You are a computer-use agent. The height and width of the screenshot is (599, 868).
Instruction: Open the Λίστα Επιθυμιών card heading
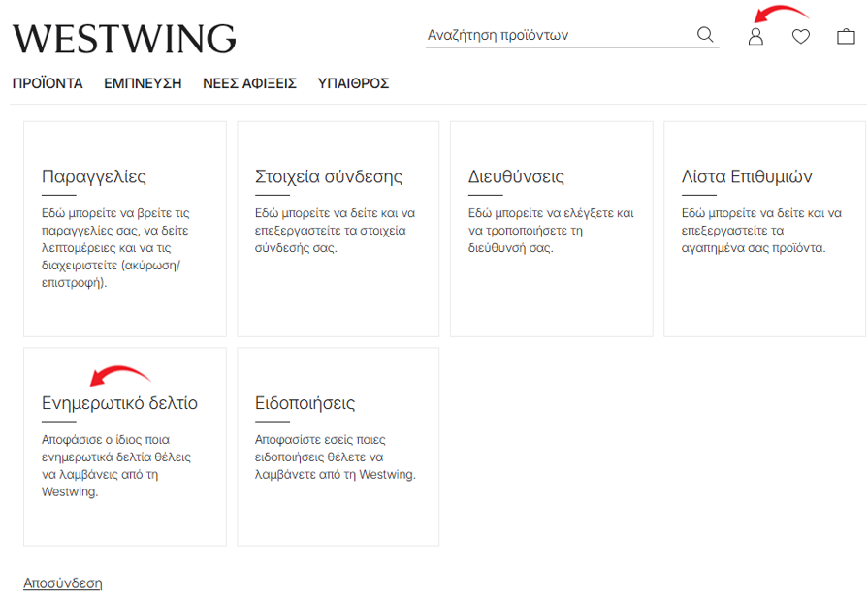click(747, 176)
